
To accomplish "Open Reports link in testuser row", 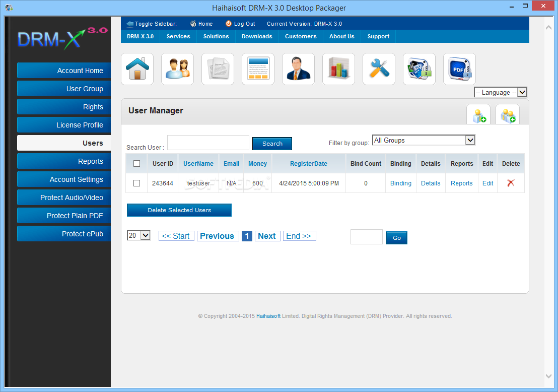I will coord(462,183).
